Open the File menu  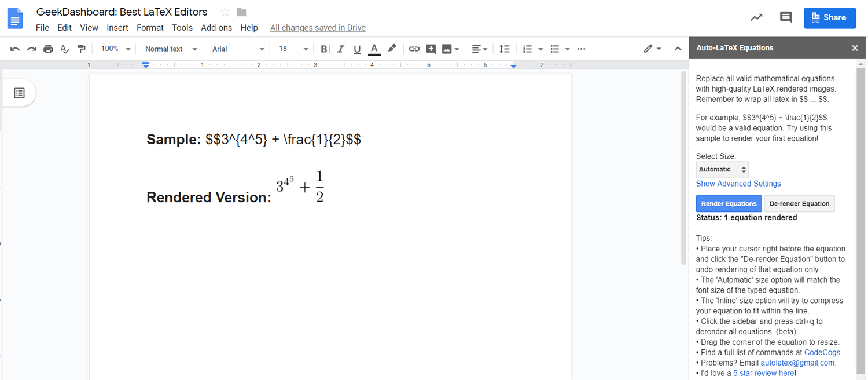pyautogui.click(x=42, y=28)
